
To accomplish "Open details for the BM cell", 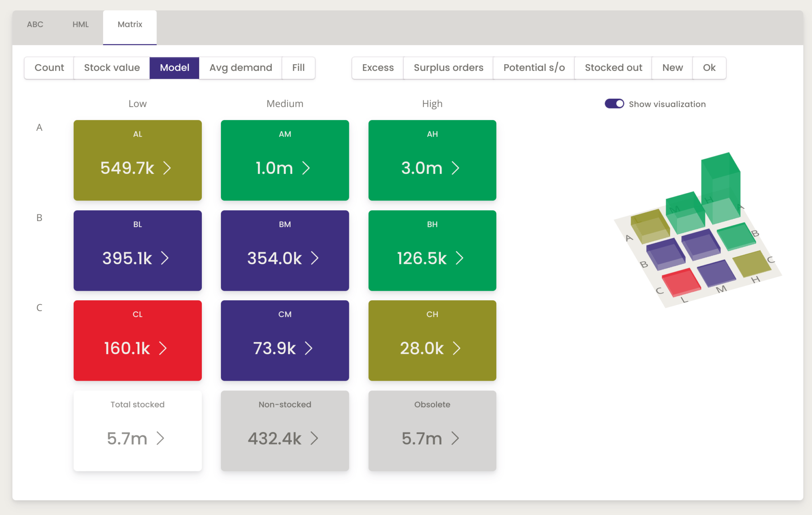I will point(314,258).
